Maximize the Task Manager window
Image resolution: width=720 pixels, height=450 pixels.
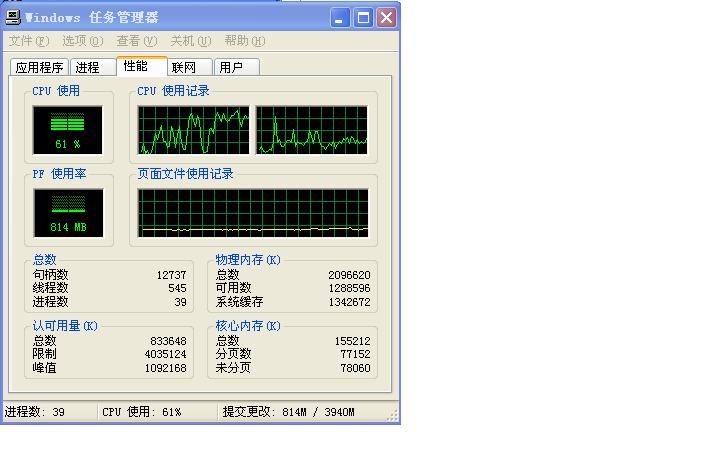coord(363,18)
